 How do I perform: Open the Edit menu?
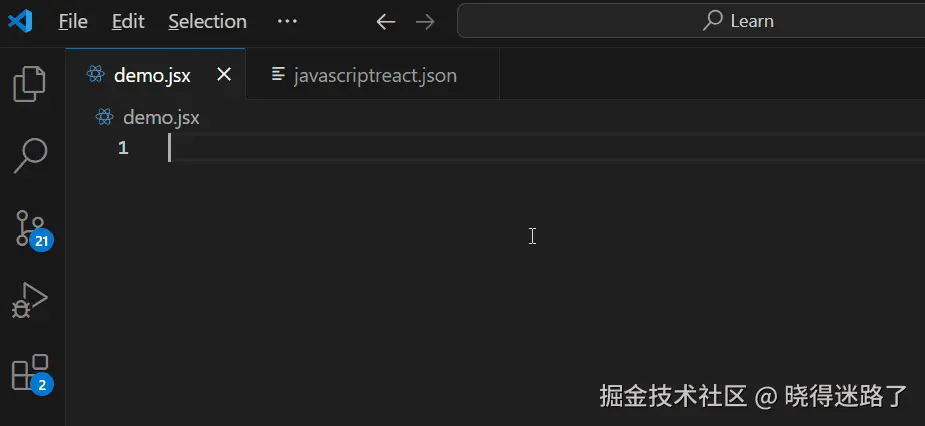(128, 22)
